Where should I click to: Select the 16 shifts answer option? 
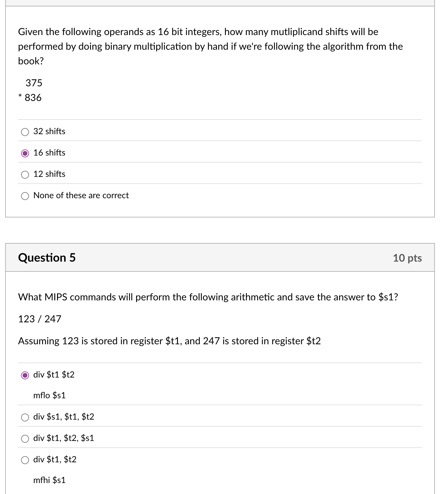pyautogui.click(x=25, y=153)
